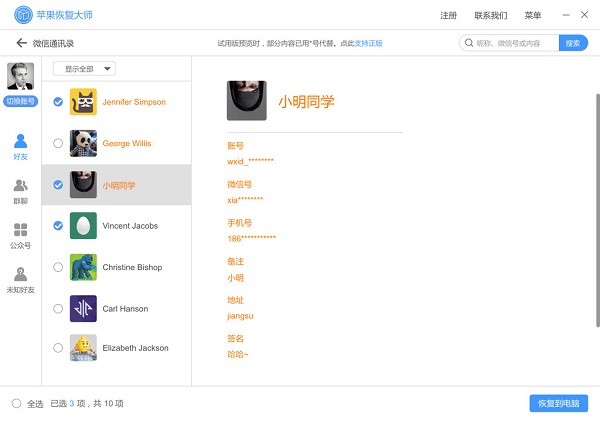Open the 公众号 official accounts icon

point(21,235)
